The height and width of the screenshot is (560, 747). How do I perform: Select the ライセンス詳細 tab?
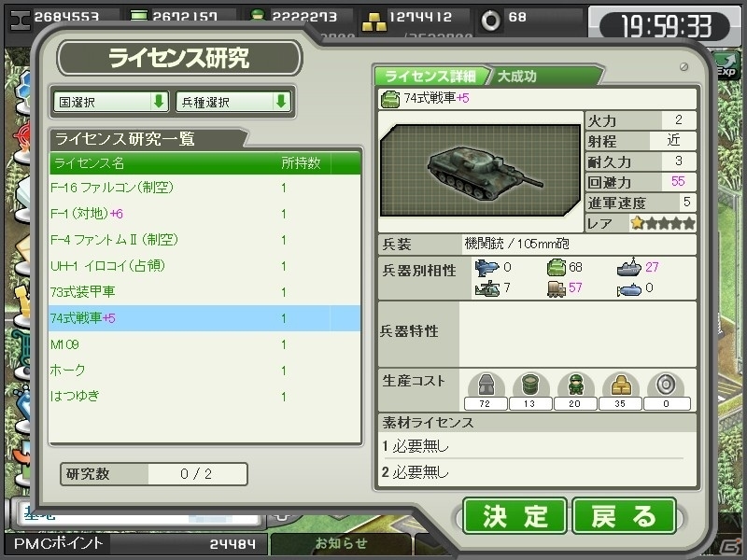coord(431,77)
